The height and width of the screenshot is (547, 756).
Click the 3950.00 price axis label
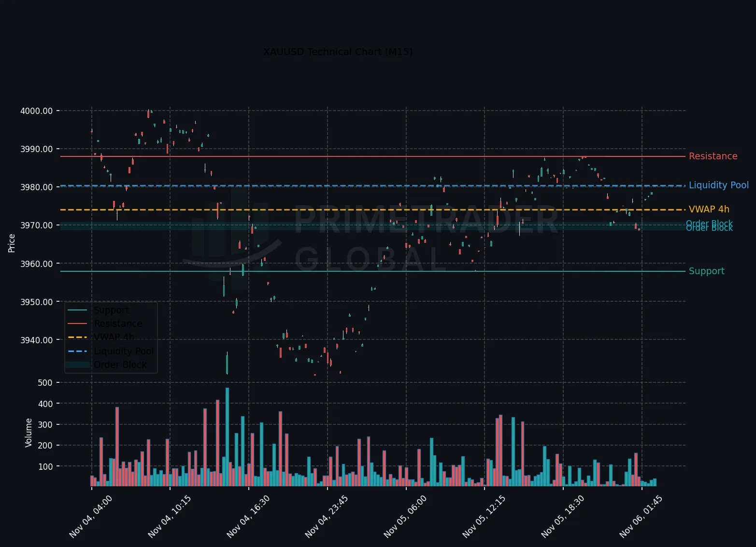(36, 302)
